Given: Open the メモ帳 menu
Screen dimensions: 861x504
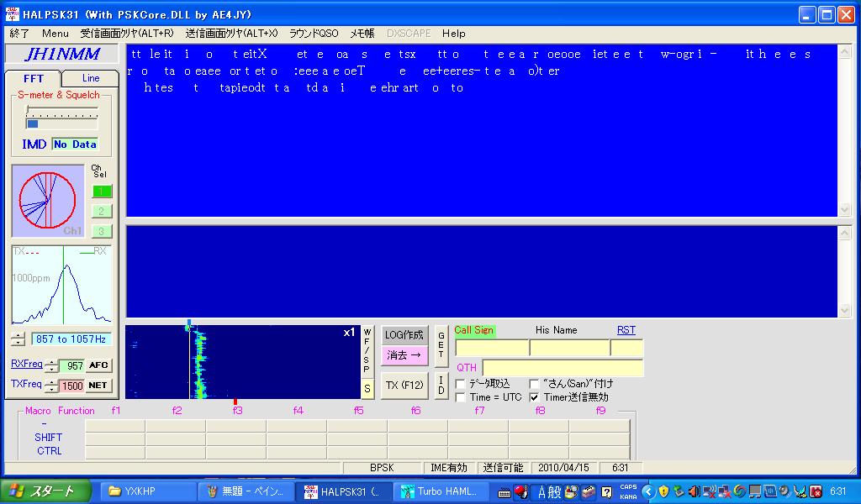Looking at the screenshot, I should 362,34.
